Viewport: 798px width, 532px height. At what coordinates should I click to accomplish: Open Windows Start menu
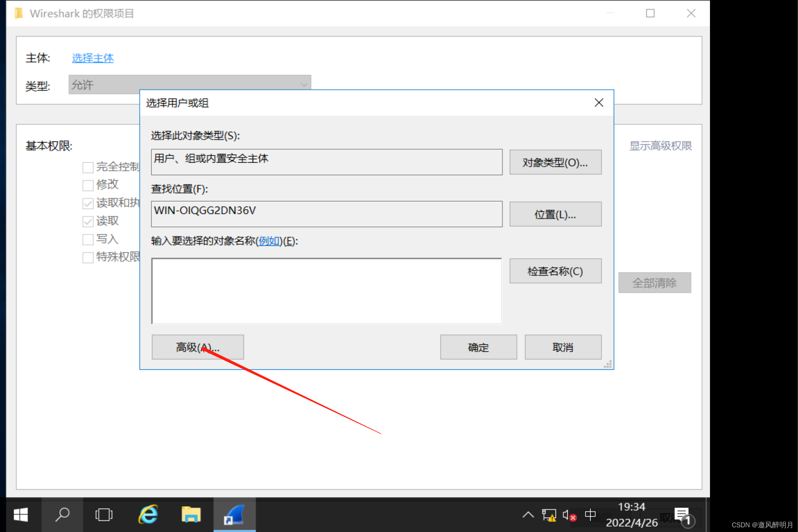[x=21, y=515]
